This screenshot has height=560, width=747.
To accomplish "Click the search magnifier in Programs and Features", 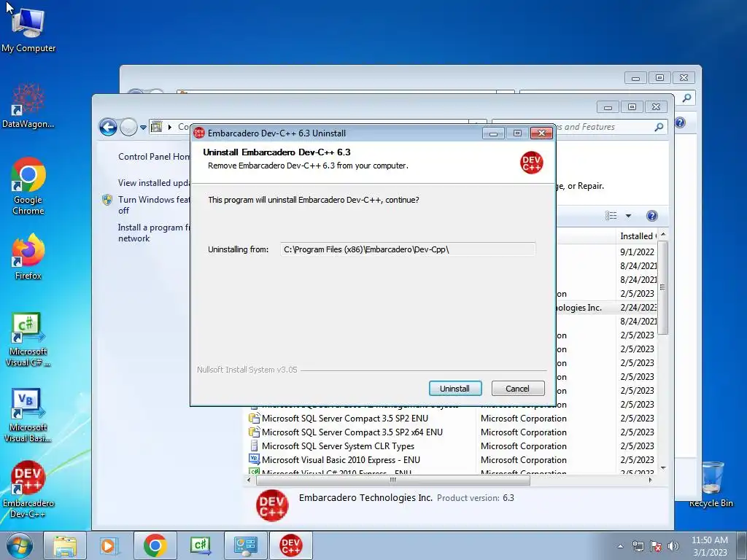I will pyautogui.click(x=659, y=127).
